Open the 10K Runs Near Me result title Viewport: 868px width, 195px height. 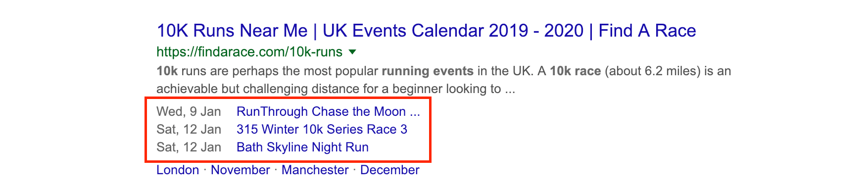click(x=426, y=31)
